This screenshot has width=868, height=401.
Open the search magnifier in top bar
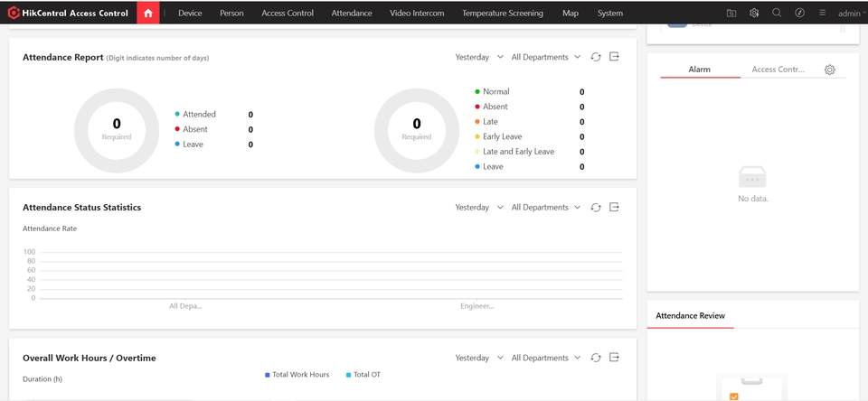[777, 14]
